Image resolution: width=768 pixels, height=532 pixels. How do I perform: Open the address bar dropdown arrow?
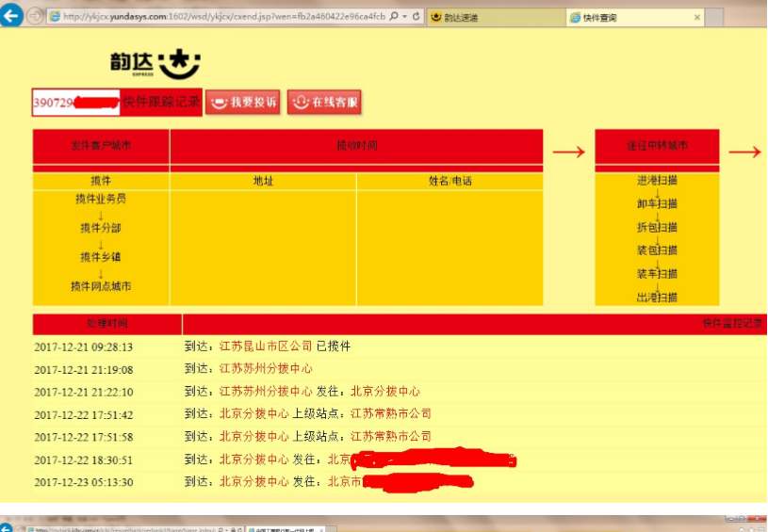pos(405,17)
